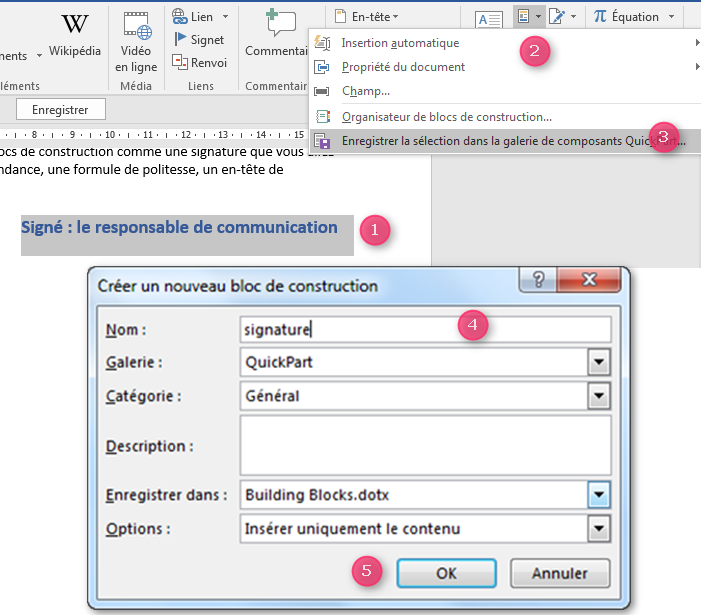
Task: Insert a Lien hyperlink
Action: click(193, 17)
